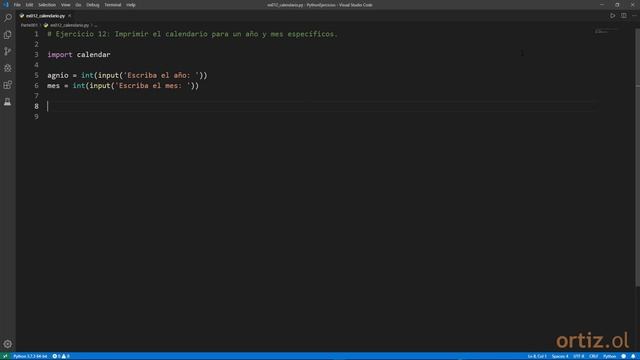Viewport: 640px width, 360px height.
Task: Open errors and warnings count in status bar
Action: pyautogui.click(x=61, y=356)
